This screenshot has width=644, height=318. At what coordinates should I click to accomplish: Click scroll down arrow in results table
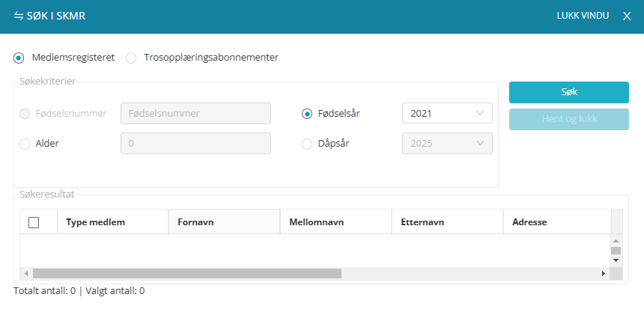click(616, 260)
